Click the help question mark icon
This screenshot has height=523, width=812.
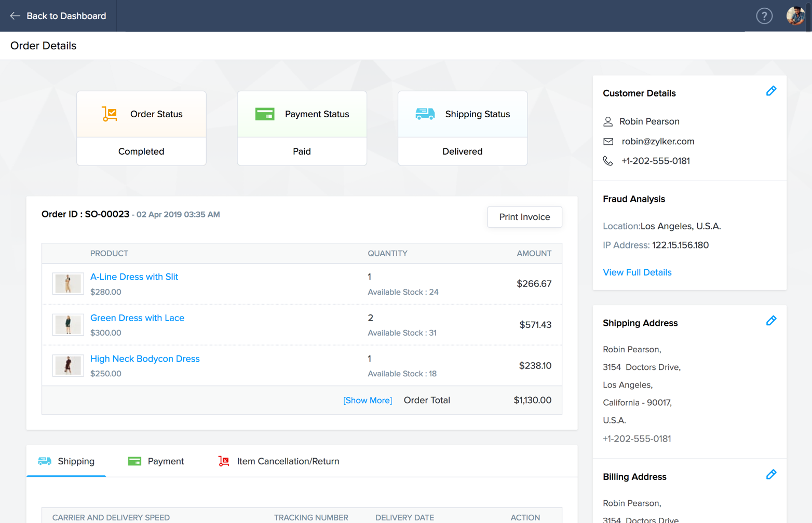coord(764,16)
